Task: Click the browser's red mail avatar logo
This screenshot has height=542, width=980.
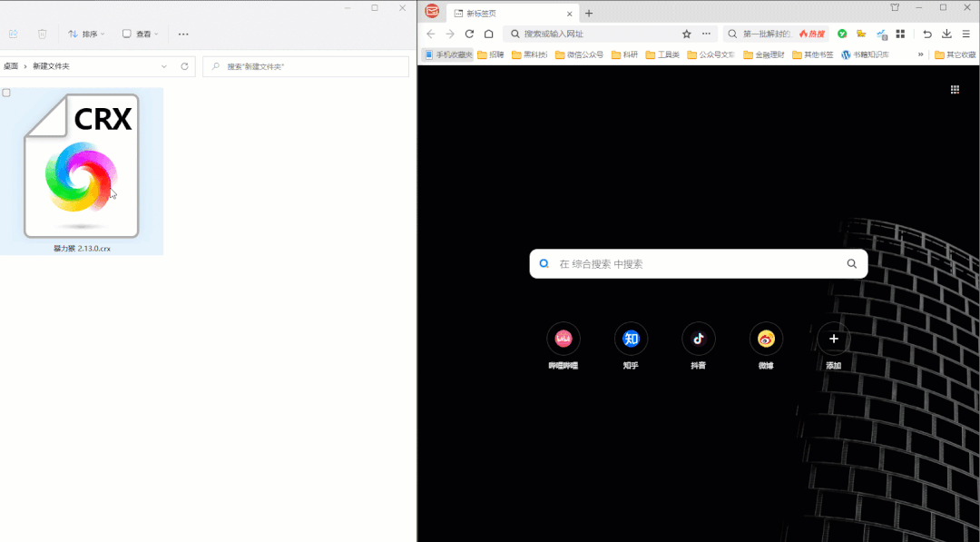Action: (x=432, y=11)
